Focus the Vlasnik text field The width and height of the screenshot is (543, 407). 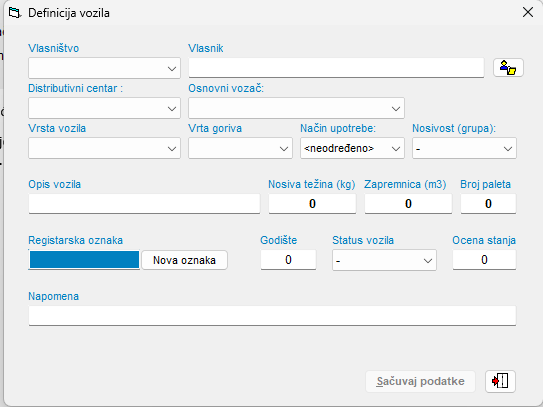click(336, 68)
